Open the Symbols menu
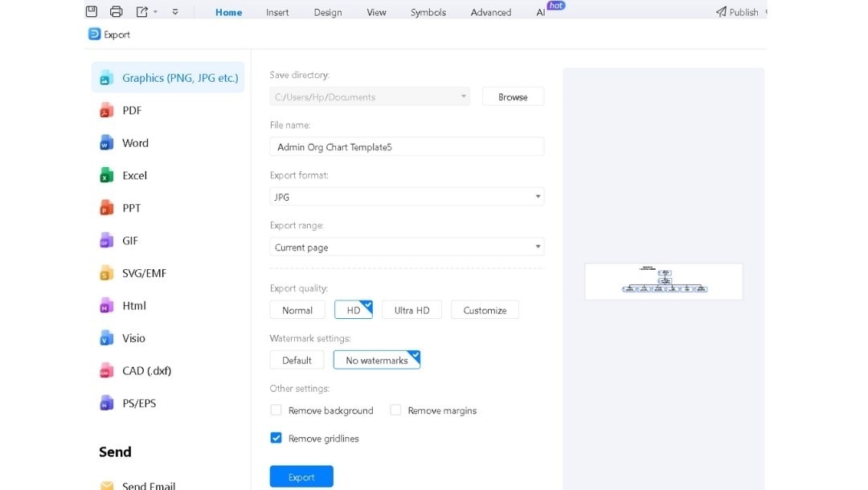The width and height of the screenshot is (868, 490). click(428, 12)
